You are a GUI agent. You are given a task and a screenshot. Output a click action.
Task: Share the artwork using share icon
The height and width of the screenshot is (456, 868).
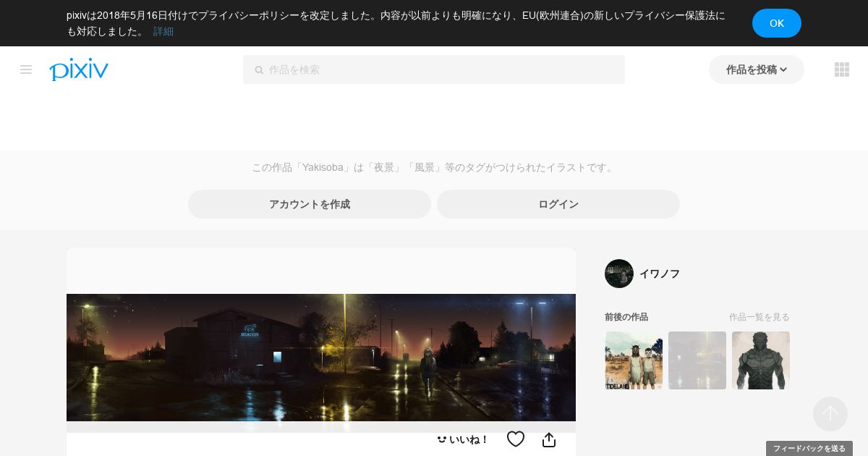pos(549,439)
